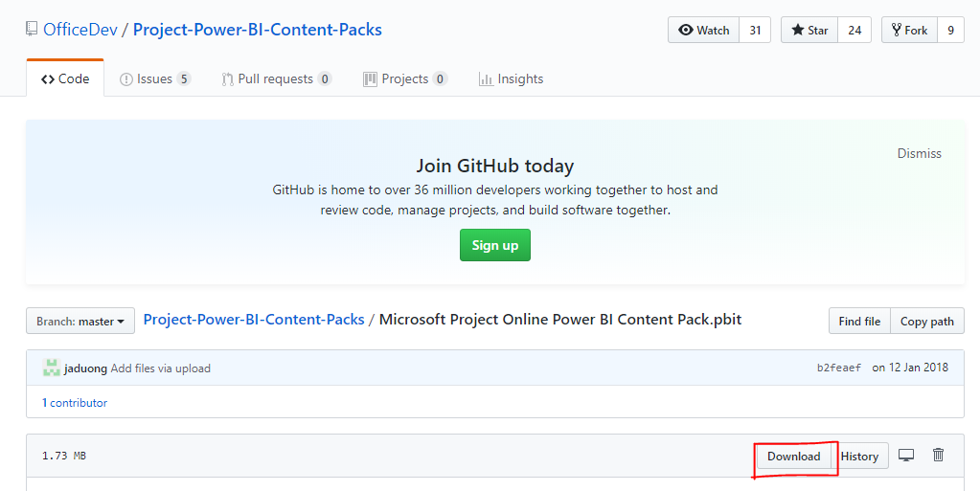Click the trash can delete-file icon
The width and height of the screenshot is (980, 491).
(938, 455)
